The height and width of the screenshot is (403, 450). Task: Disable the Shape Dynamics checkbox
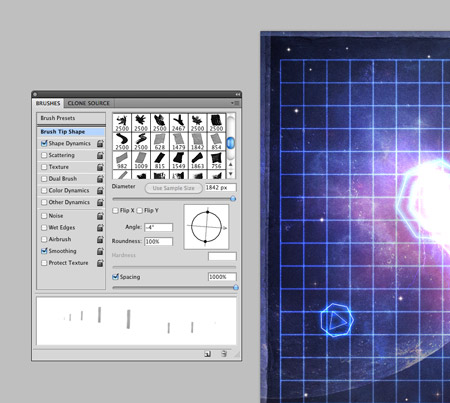click(x=44, y=143)
